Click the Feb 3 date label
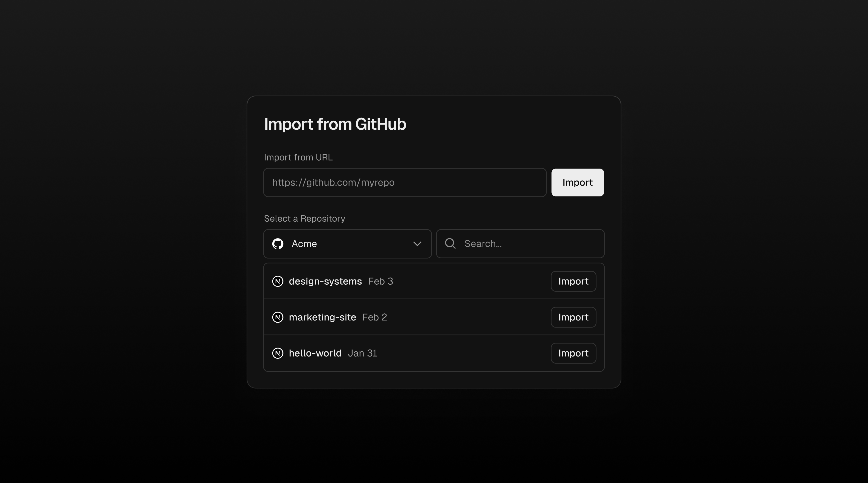This screenshot has width=868, height=483. 380,281
